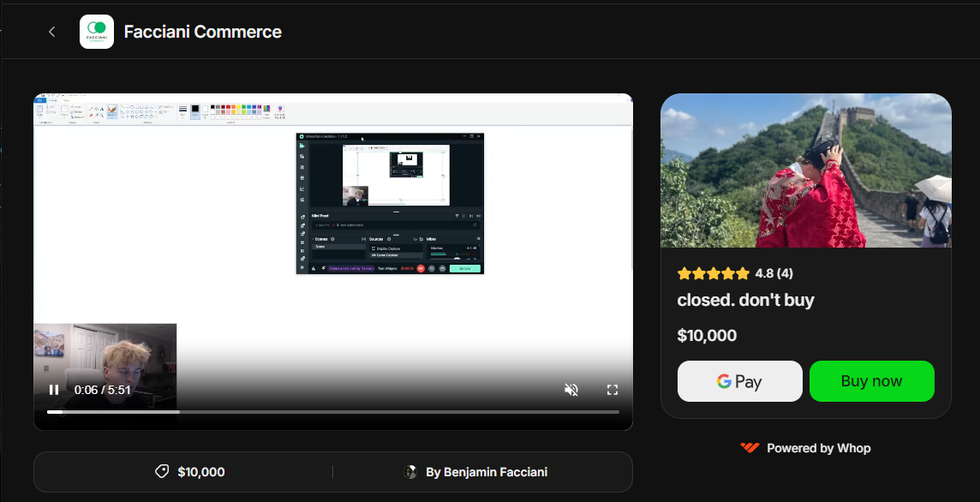Enter fullscreen video mode

point(612,390)
